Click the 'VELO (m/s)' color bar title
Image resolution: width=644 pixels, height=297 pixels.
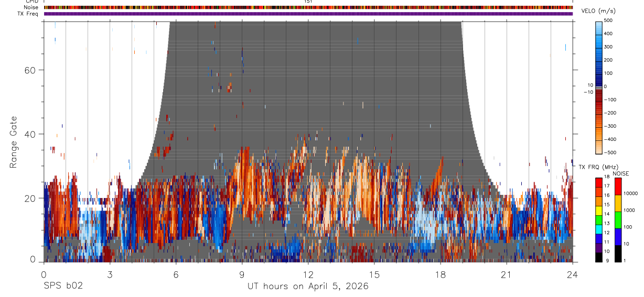coord(598,11)
